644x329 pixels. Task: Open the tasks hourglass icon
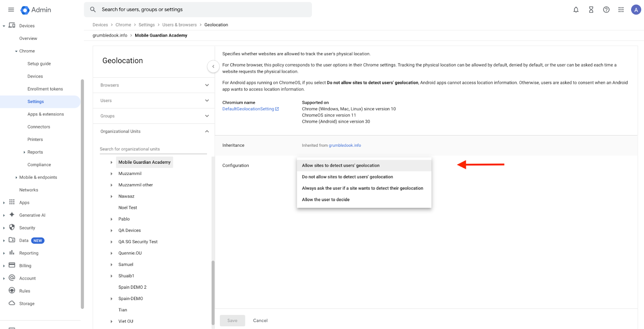click(591, 10)
